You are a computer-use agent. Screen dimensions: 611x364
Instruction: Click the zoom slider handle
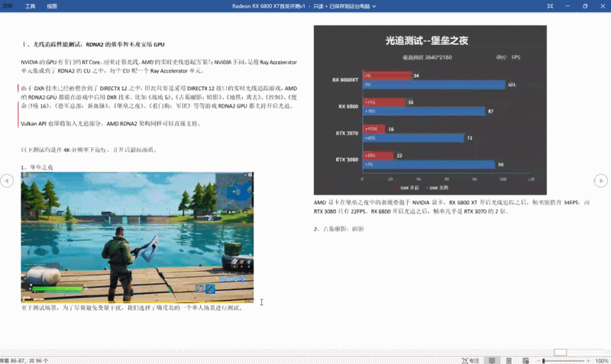tap(544, 361)
